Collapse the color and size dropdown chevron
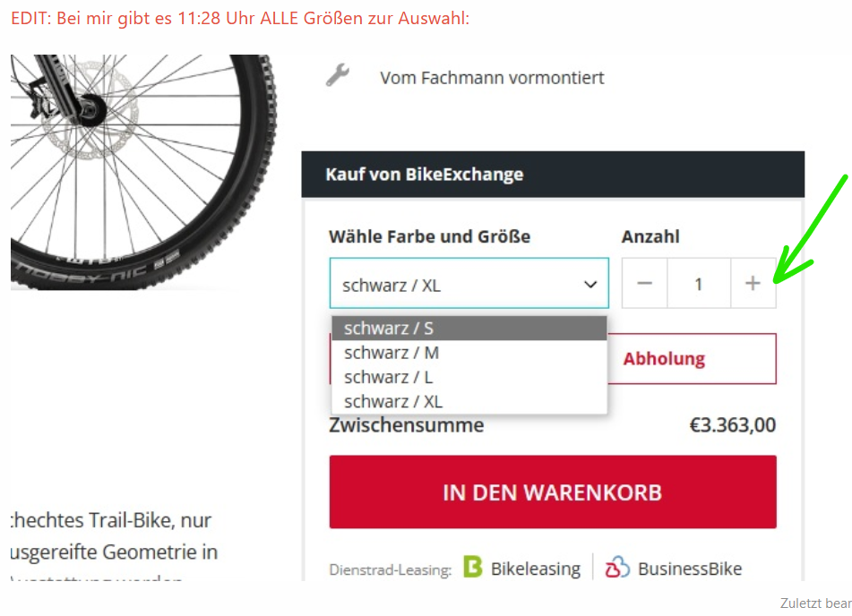This screenshot has width=852, height=616. [x=590, y=285]
